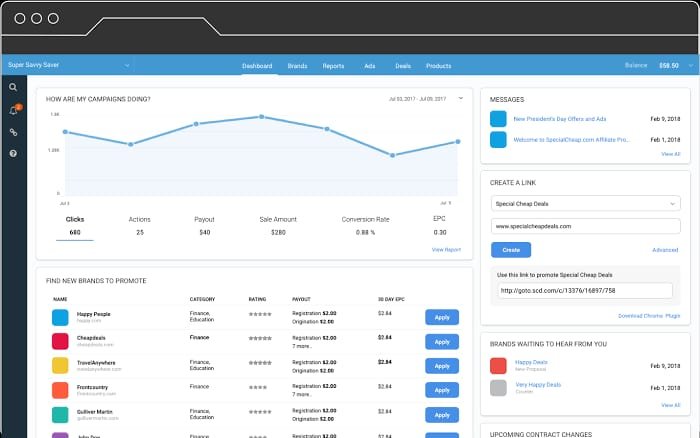Click the TravelAnywhere yellow brand logo
700x438 pixels.
coord(61,366)
